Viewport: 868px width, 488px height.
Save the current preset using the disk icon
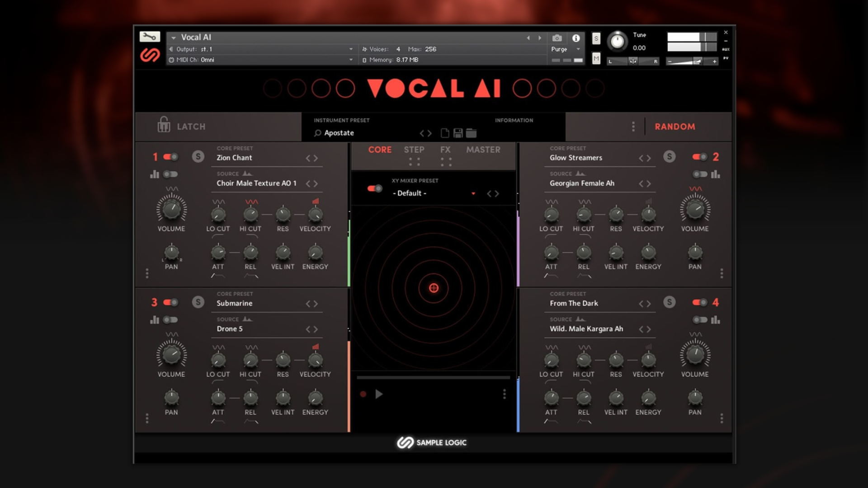pos(458,133)
